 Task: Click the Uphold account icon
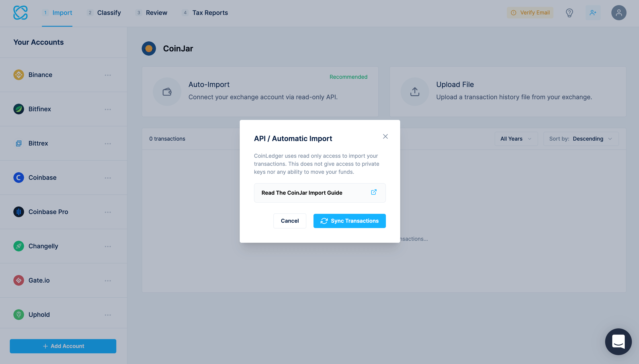point(18,315)
